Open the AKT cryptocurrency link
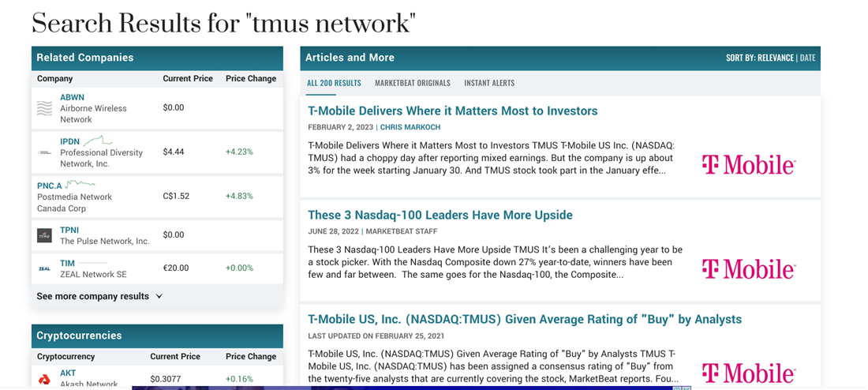The height and width of the screenshot is (390, 868). [x=68, y=373]
